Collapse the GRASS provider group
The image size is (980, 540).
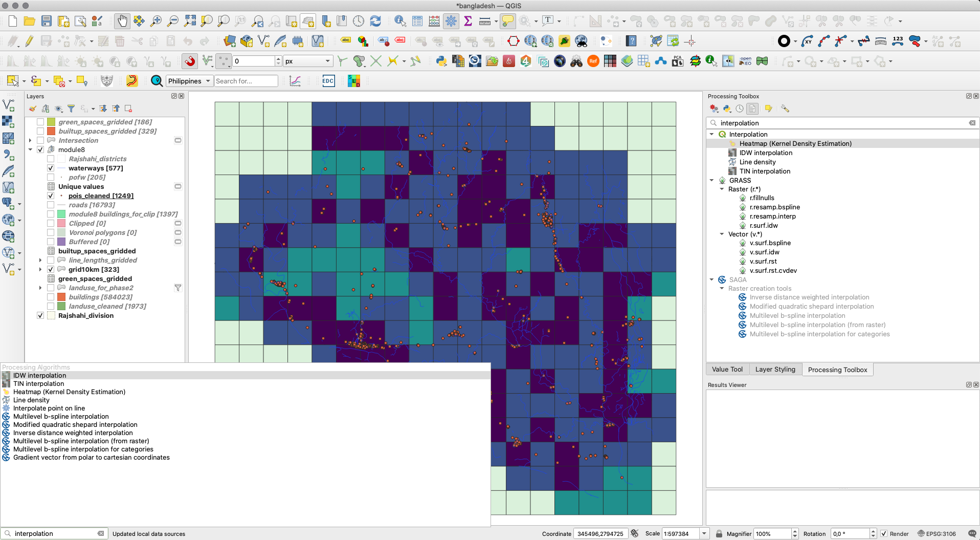(711, 180)
